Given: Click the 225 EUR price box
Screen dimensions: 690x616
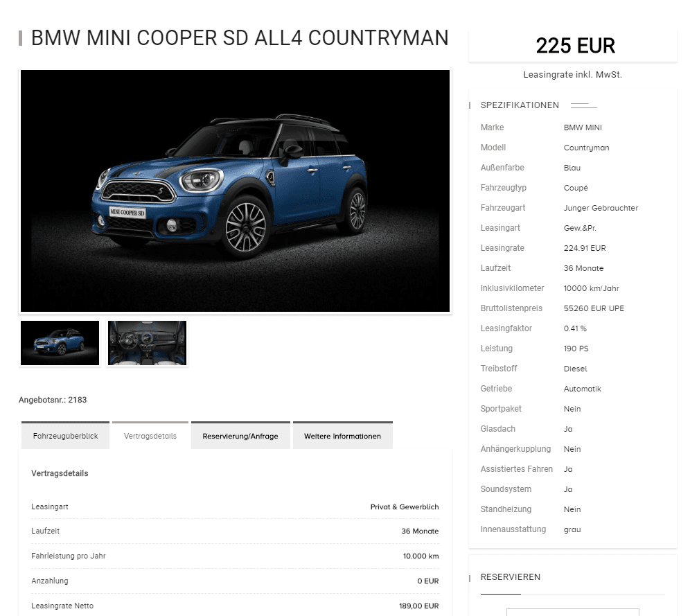Looking at the screenshot, I should [x=572, y=46].
